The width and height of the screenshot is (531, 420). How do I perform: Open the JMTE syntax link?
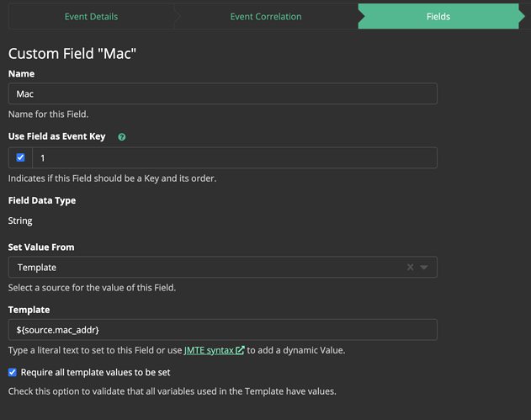(209, 350)
